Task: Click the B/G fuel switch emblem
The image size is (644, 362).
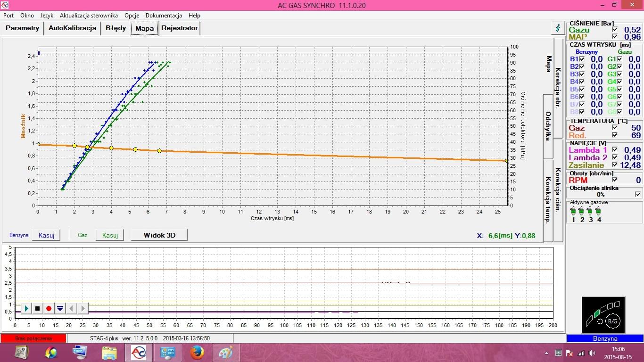Action: coord(612,321)
